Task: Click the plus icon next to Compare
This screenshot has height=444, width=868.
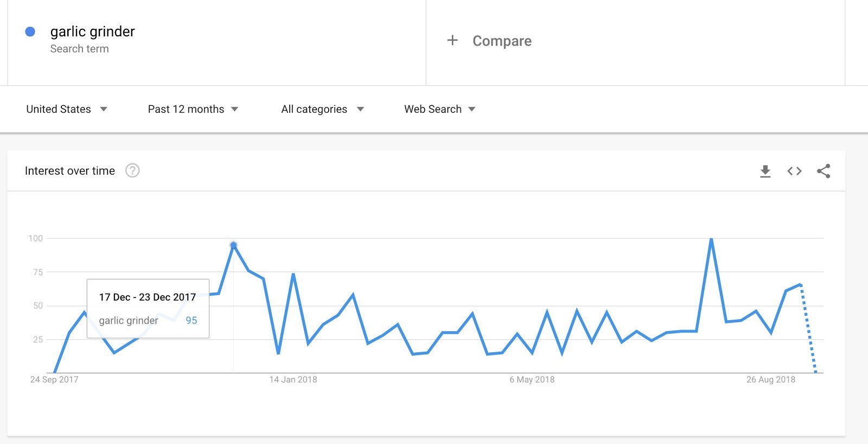Action: coord(452,41)
